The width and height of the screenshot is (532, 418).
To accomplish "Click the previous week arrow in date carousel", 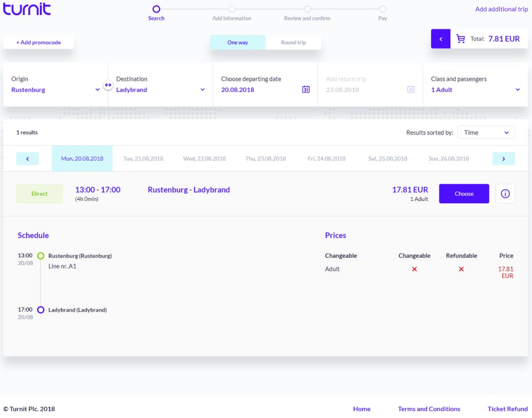I will [27, 158].
